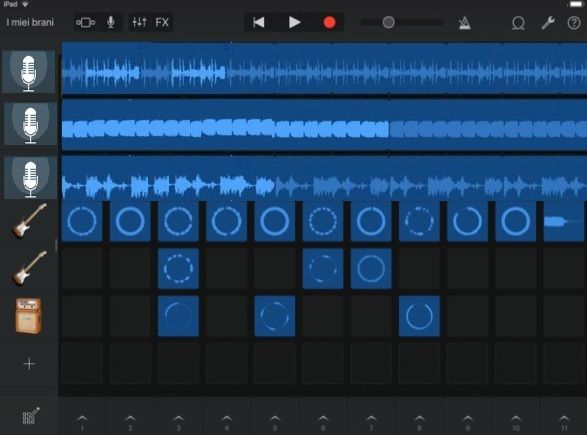Show the track mixer controls
587x435 pixels.
(139, 22)
